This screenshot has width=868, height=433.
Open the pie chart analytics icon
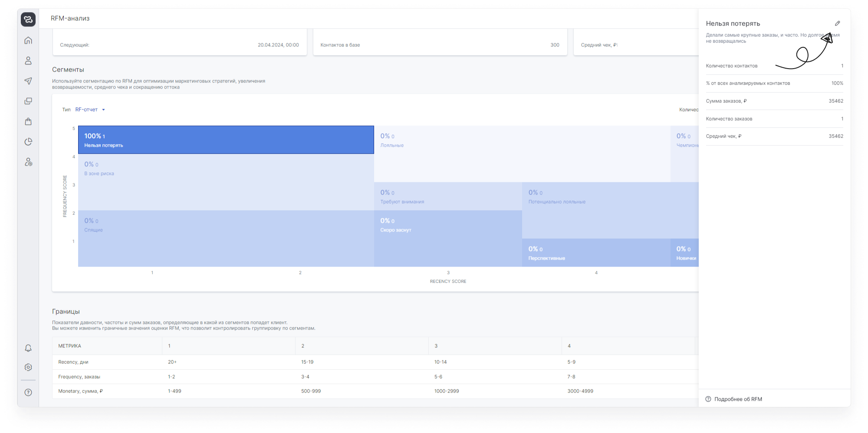click(28, 142)
